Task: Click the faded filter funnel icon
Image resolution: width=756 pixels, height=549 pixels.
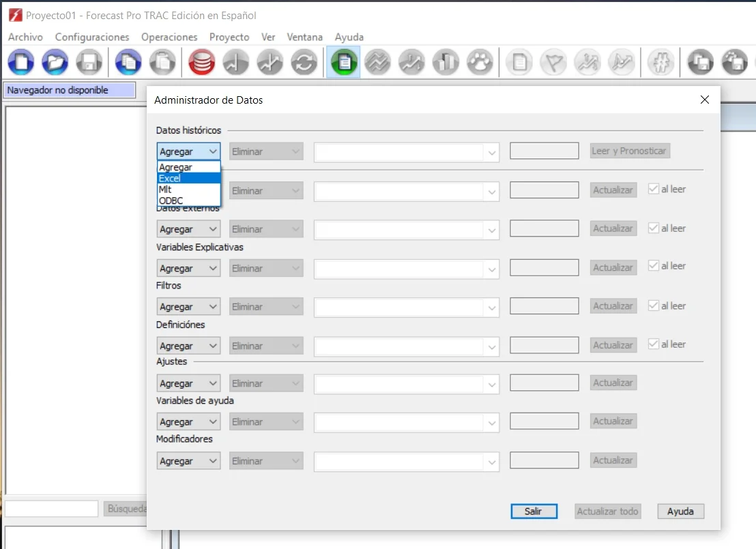Action: [x=553, y=62]
